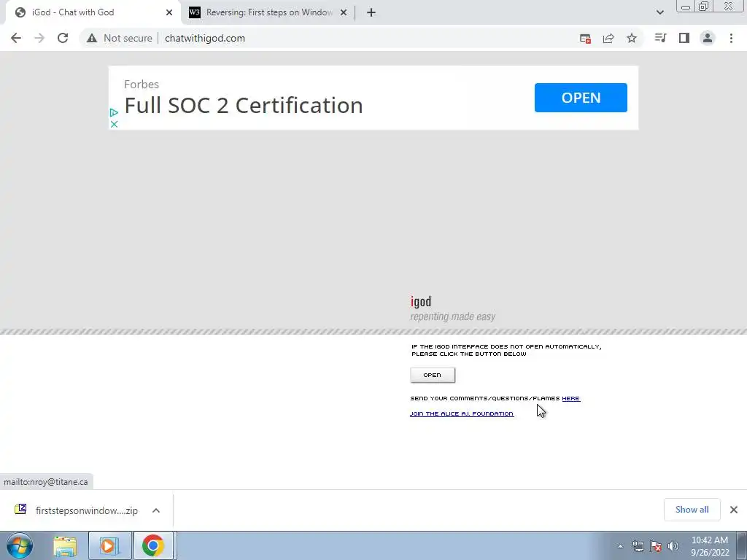Open the Join the Alice A.I. Foundation link
This screenshot has width=747, height=560.
tap(462, 414)
